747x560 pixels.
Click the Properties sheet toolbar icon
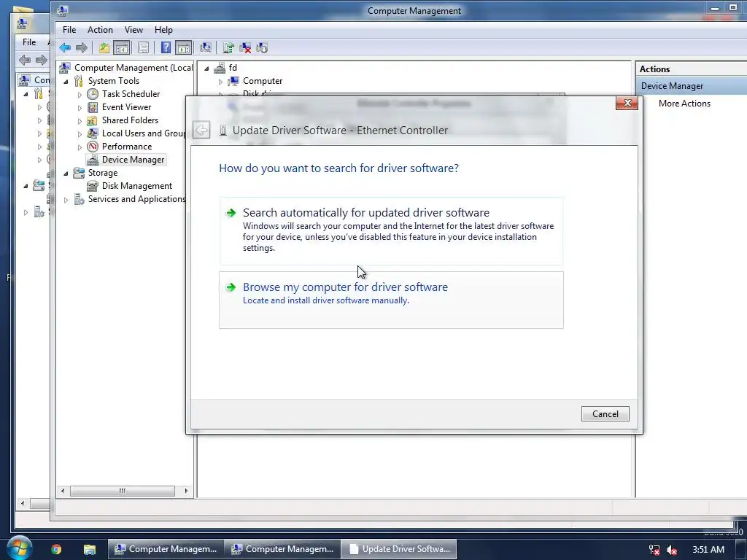143,47
